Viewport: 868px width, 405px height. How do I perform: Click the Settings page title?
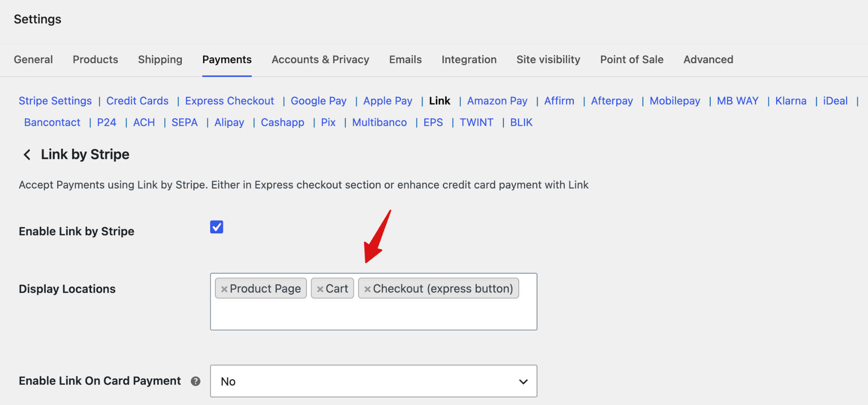[37, 19]
